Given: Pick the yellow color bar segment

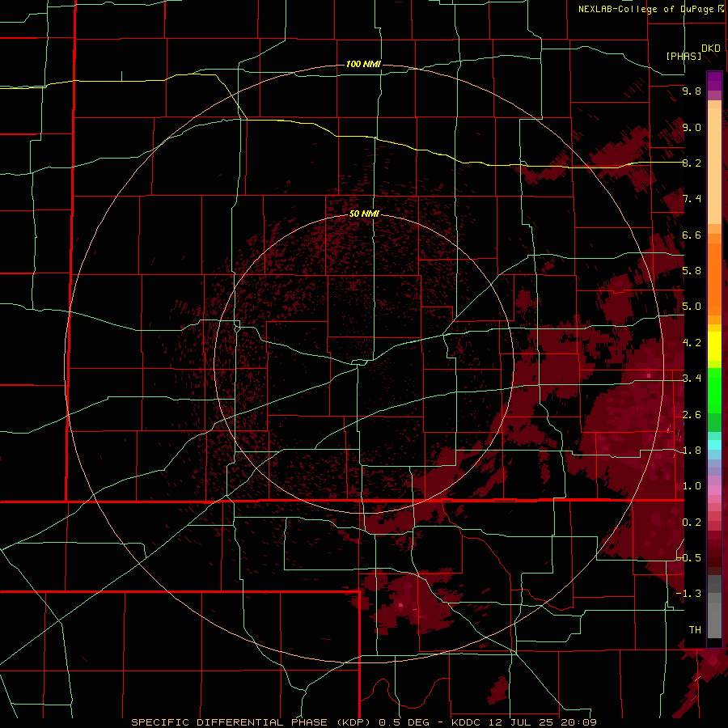Looking at the screenshot, I should pyautogui.click(x=714, y=346).
